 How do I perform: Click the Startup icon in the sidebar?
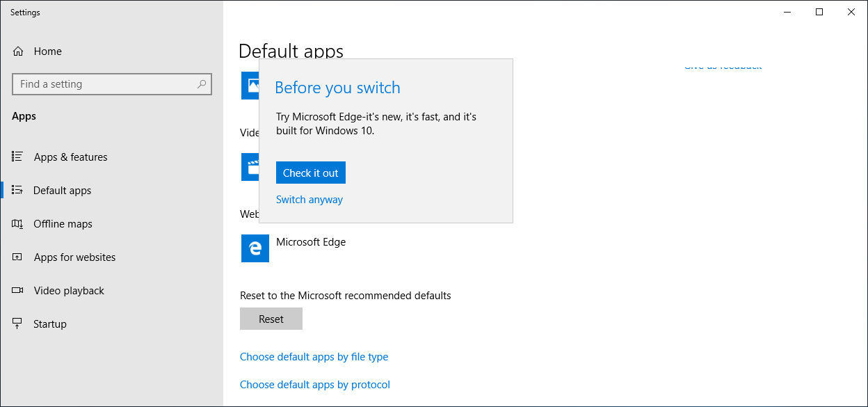[x=18, y=324]
